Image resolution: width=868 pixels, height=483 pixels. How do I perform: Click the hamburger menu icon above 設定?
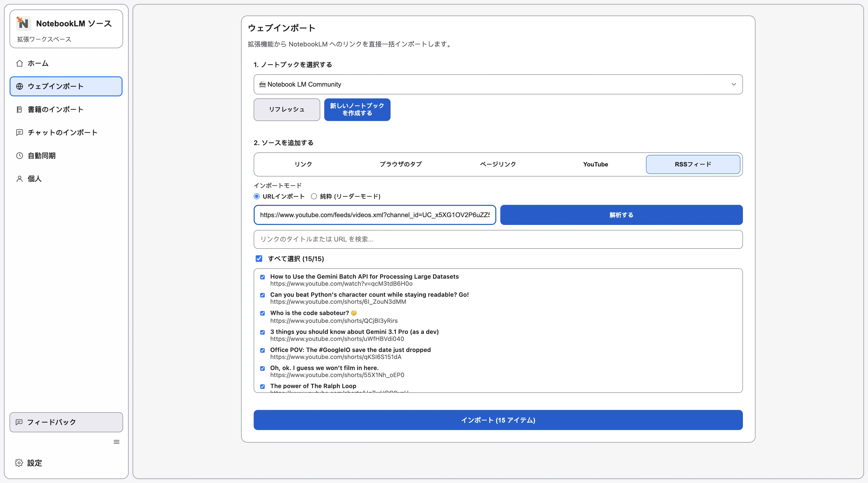click(x=116, y=442)
